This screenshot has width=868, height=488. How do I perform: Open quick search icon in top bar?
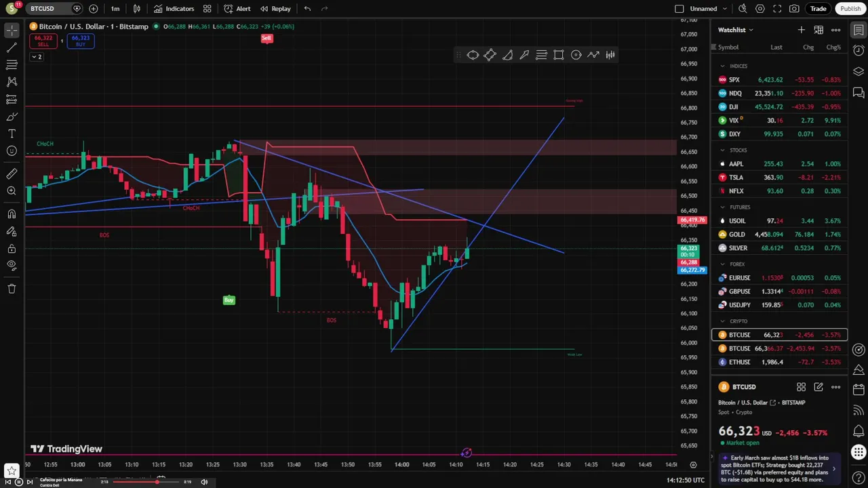(743, 9)
